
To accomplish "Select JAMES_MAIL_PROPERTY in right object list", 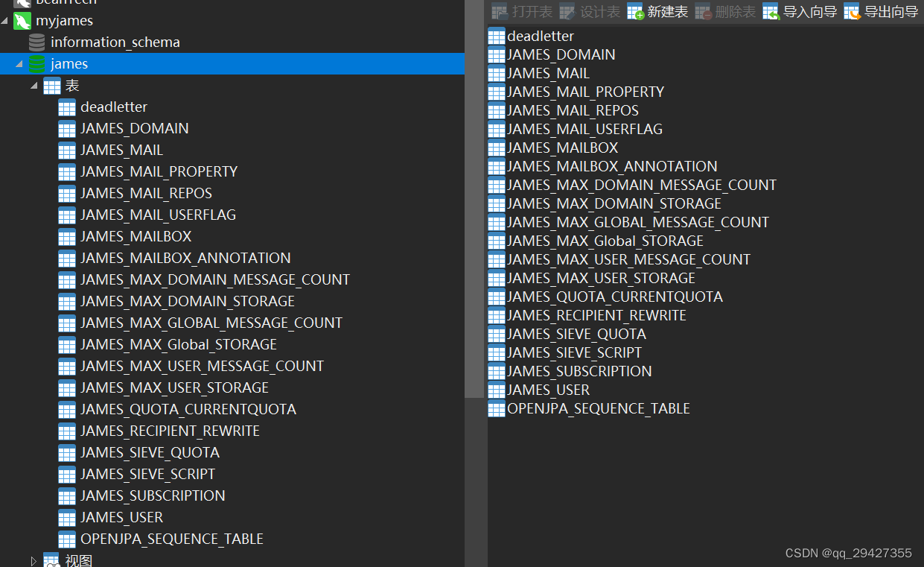I will (x=586, y=92).
